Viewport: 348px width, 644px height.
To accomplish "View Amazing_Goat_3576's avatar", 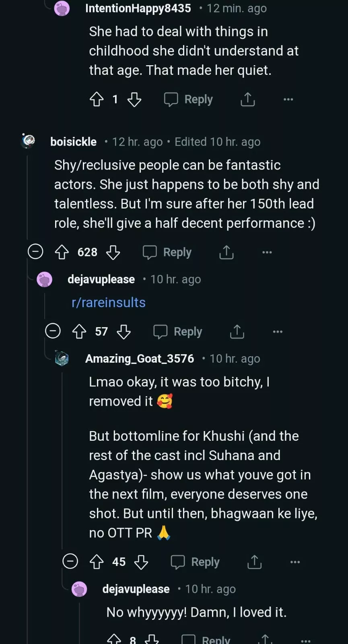I will (x=62, y=358).
